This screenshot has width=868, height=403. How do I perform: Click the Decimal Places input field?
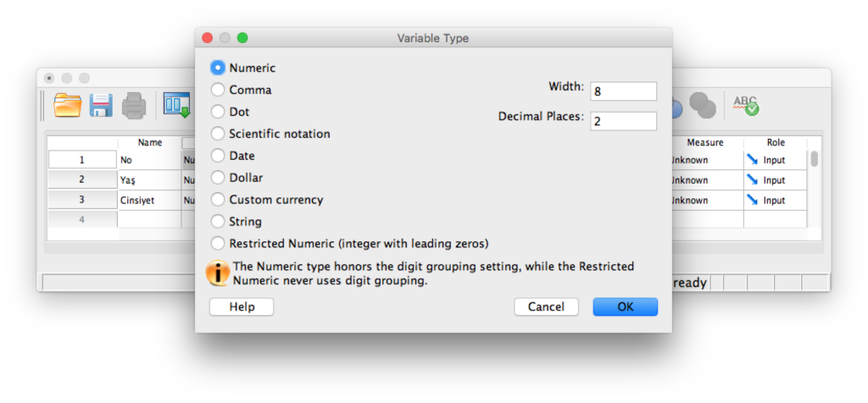point(623,121)
